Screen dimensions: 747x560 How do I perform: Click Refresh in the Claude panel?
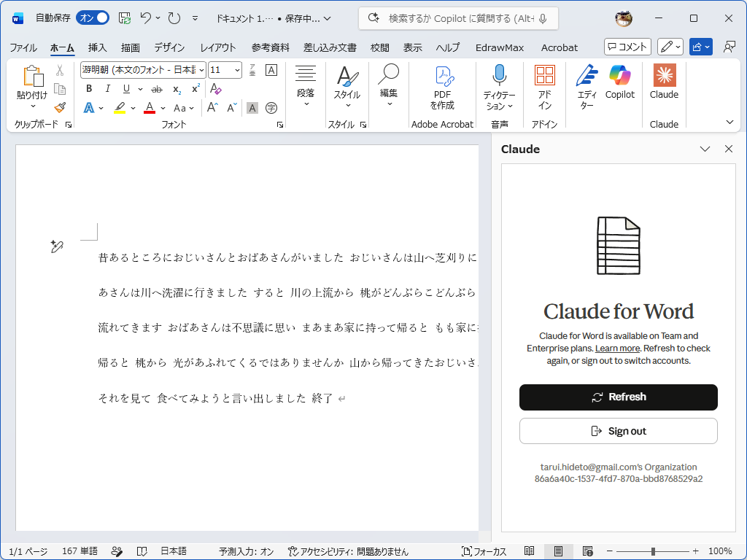[x=618, y=397]
